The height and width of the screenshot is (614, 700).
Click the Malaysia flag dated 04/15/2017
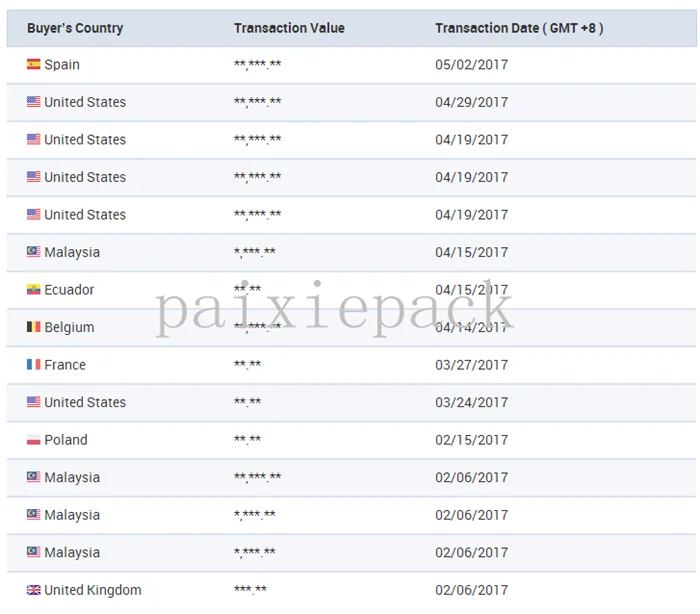33,252
